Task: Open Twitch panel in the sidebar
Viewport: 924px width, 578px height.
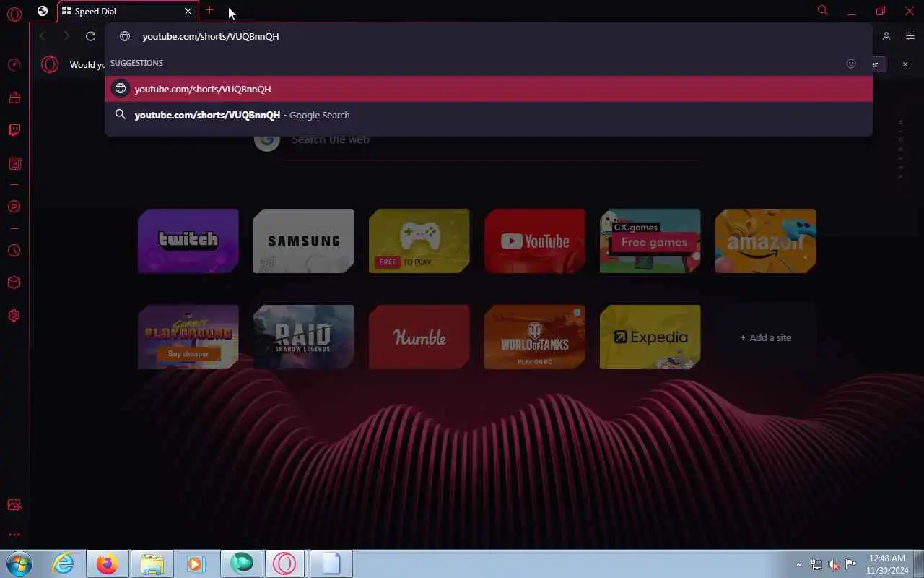Action: click(x=14, y=131)
